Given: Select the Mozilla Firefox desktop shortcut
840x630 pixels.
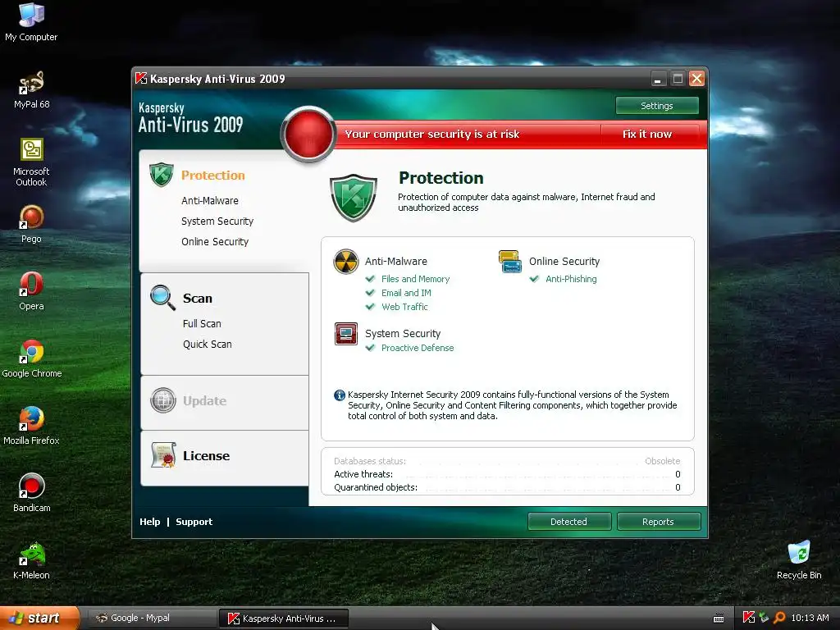Looking at the screenshot, I should pos(31,427).
